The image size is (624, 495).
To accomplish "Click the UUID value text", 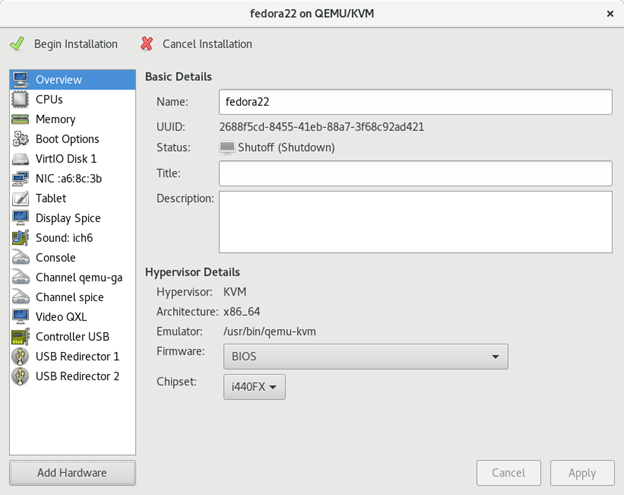I will [x=322, y=127].
